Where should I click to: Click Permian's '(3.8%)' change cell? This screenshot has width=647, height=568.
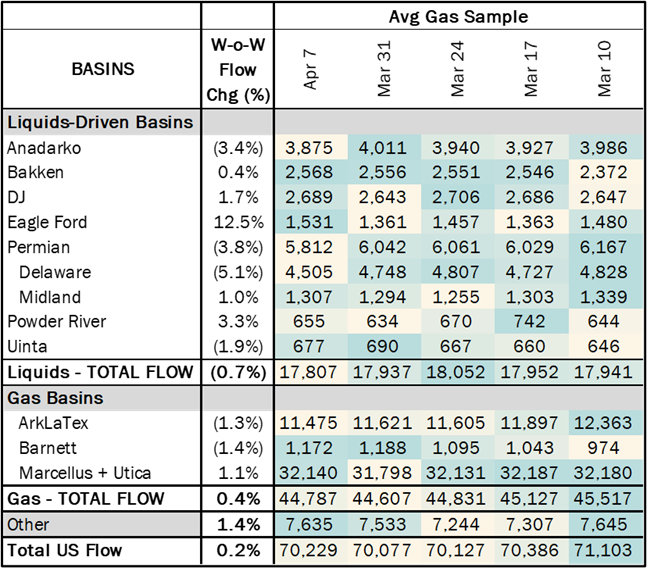point(238,247)
